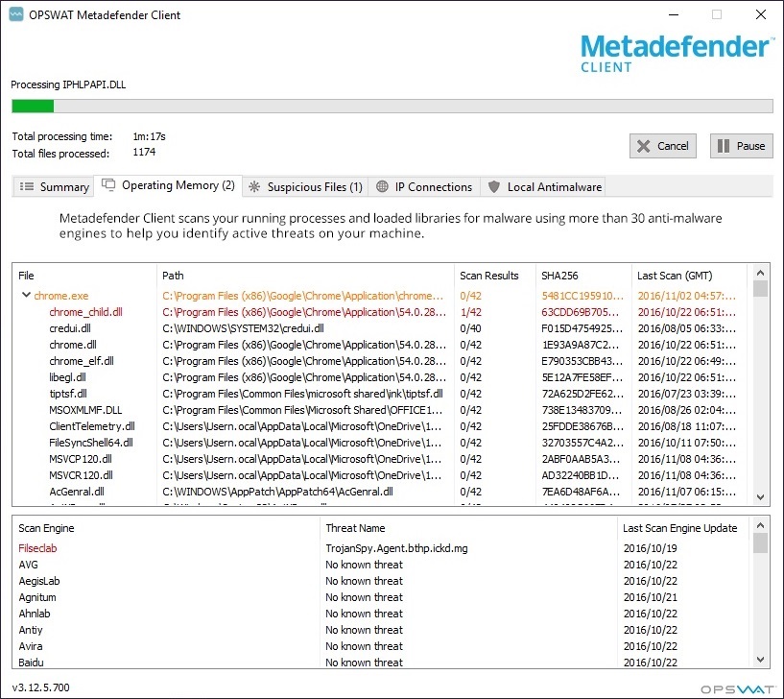Click the version number v3.12.5.700

click(x=40, y=687)
